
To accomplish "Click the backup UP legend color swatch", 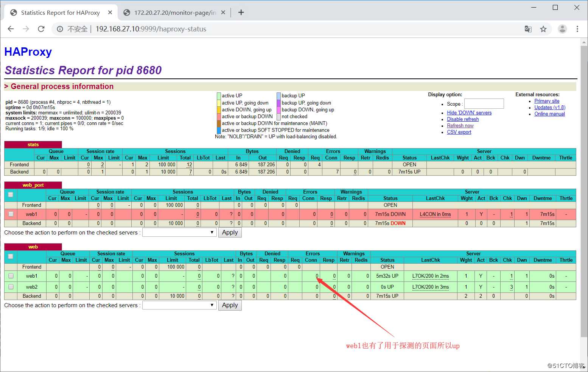I will (x=278, y=96).
